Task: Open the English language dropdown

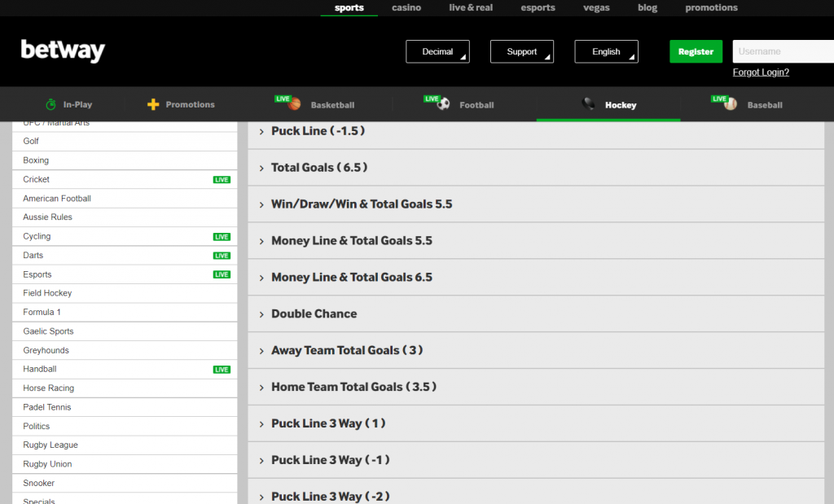Action: 606,51
